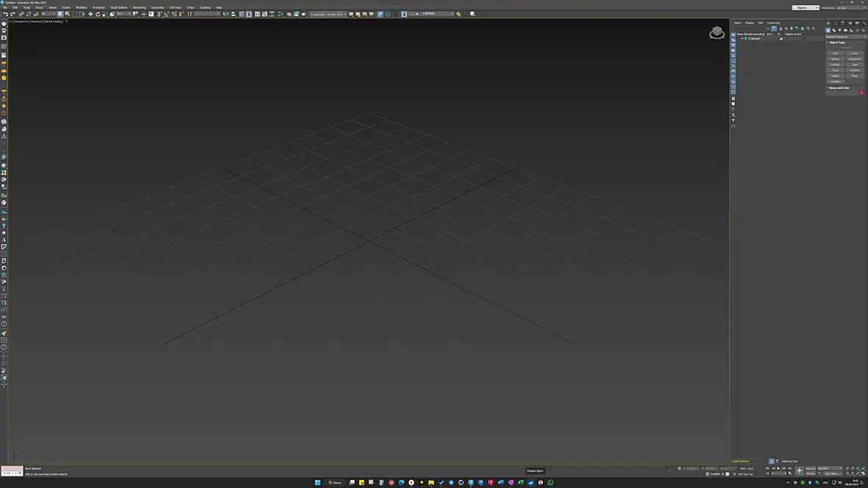
Task: Open the V-Ray menu
Action: pyautogui.click(x=190, y=8)
